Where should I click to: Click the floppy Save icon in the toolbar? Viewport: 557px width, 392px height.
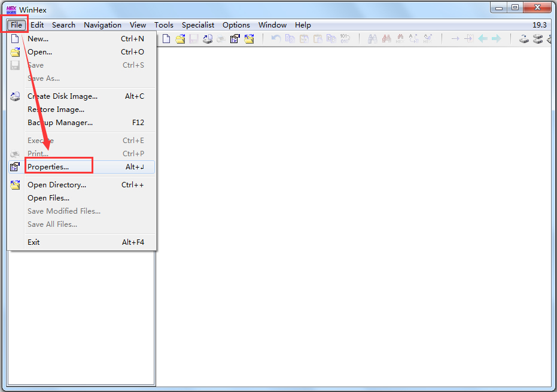click(194, 39)
